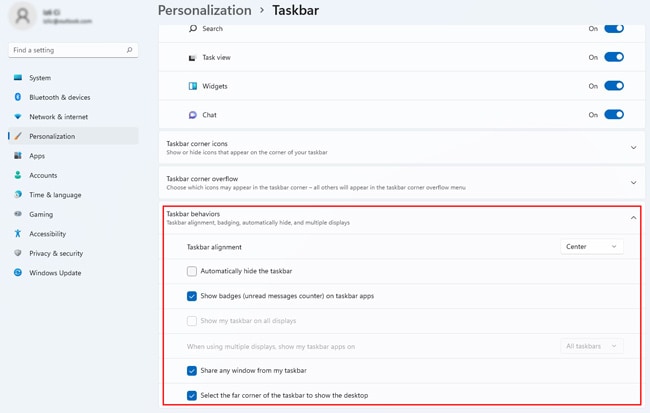Go to Privacy & security settings
This screenshot has height=413, width=650.
(x=73, y=253)
